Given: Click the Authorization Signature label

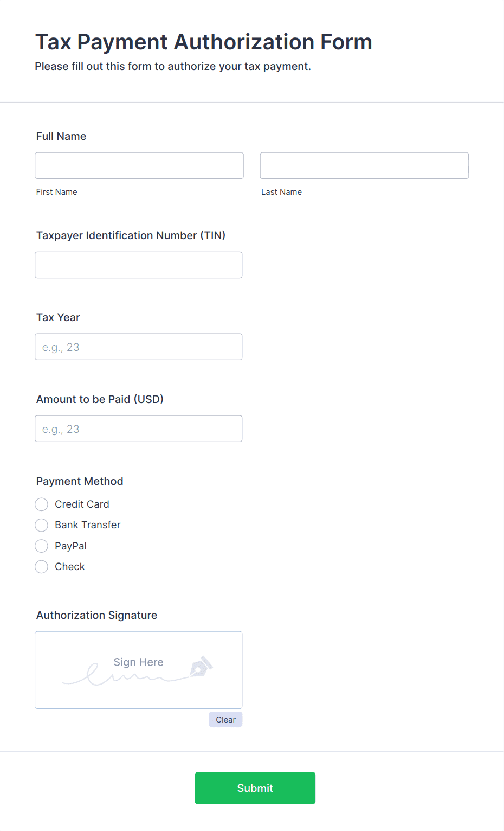Looking at the screenshot, I should tap(96, 615).
